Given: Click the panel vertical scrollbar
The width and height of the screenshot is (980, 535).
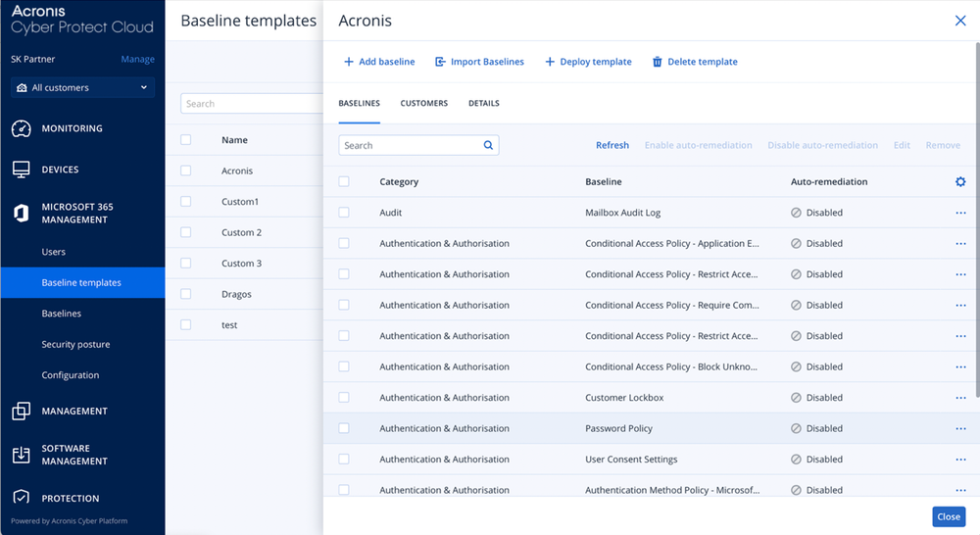Looking at the screenshot, I should point(977,219).
